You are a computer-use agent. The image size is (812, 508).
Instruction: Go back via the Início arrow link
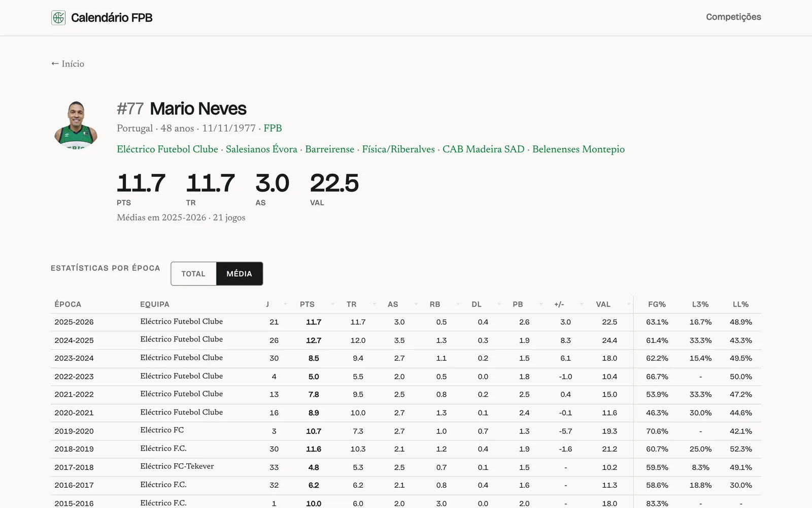67,63
